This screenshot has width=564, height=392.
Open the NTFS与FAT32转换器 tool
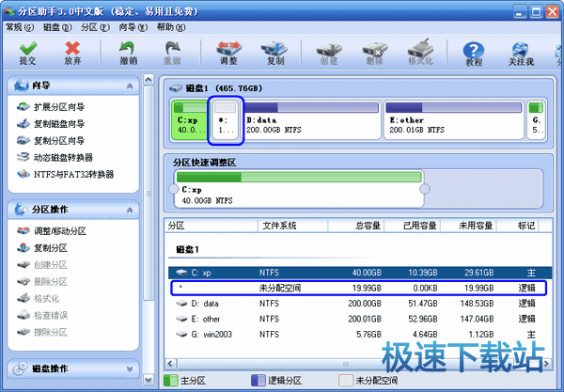[x=66, y=175]
